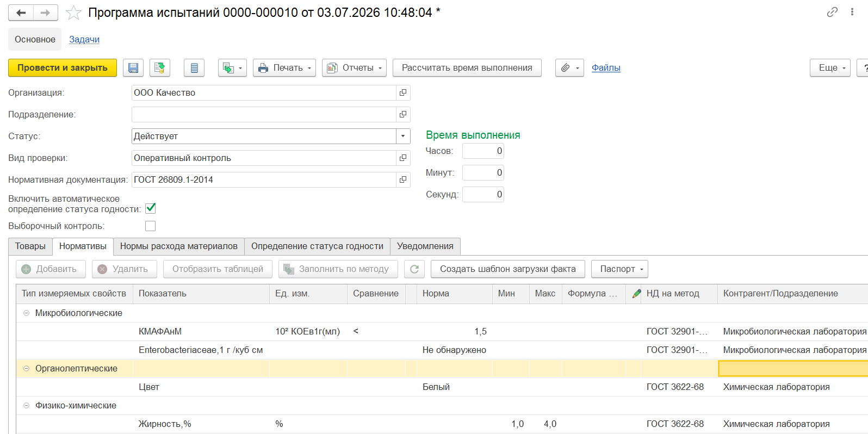Open the Еще menu
868x434 pixels.
point(830,68)
